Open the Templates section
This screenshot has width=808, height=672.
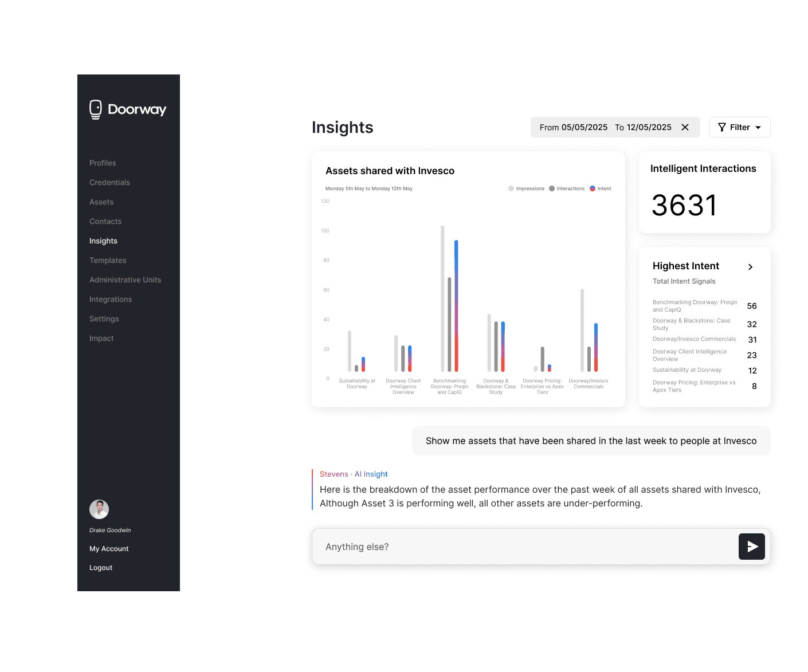108,260
